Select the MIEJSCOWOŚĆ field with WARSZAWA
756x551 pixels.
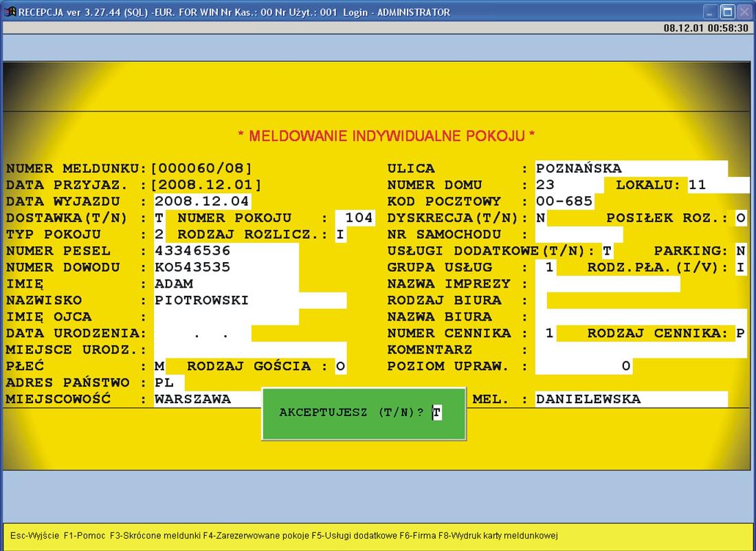206,399
